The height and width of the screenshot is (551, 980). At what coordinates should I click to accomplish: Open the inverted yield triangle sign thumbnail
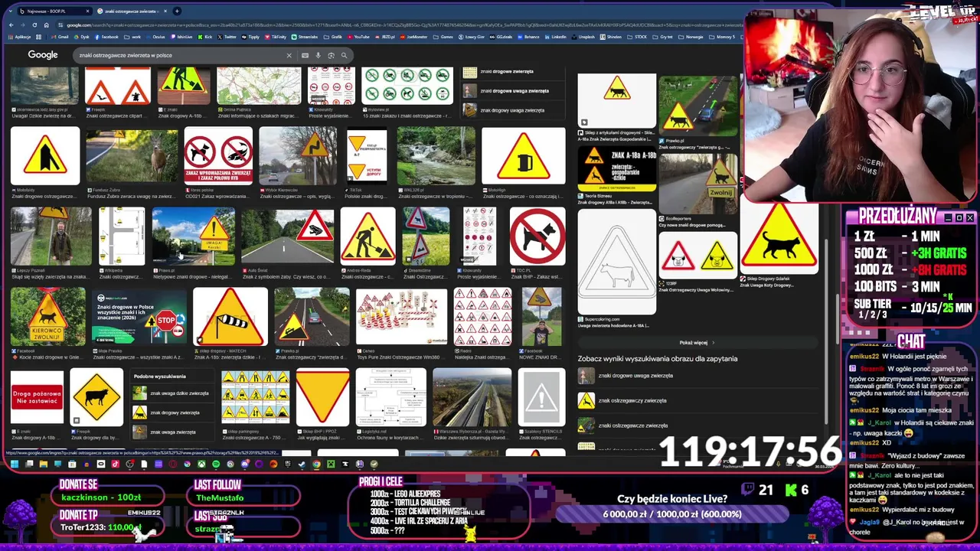pos(322,398)
